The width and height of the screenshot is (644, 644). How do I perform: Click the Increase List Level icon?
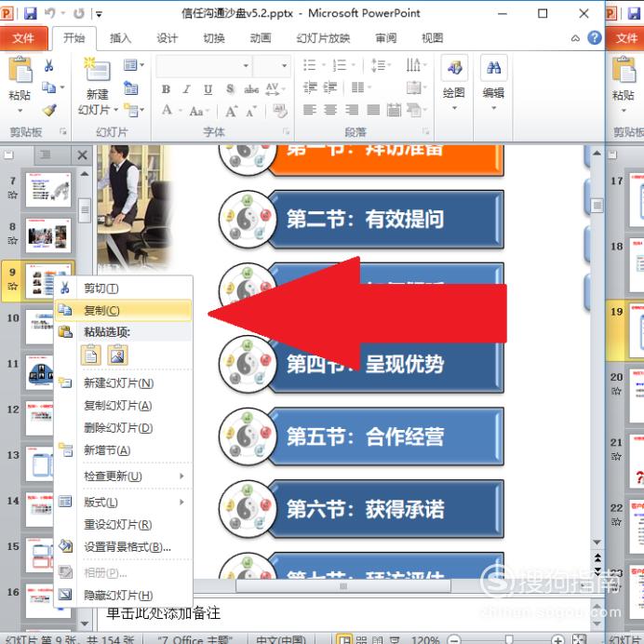point(330,87)
